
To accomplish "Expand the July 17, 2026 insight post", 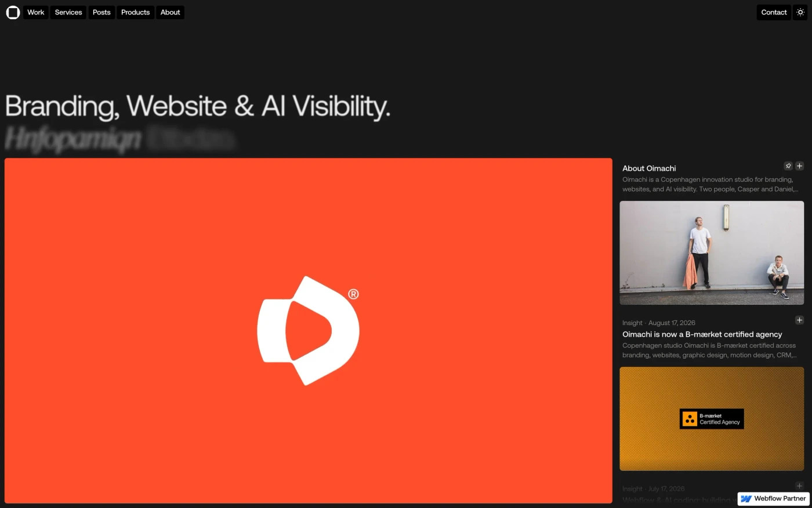I will [x=799, y=486].
